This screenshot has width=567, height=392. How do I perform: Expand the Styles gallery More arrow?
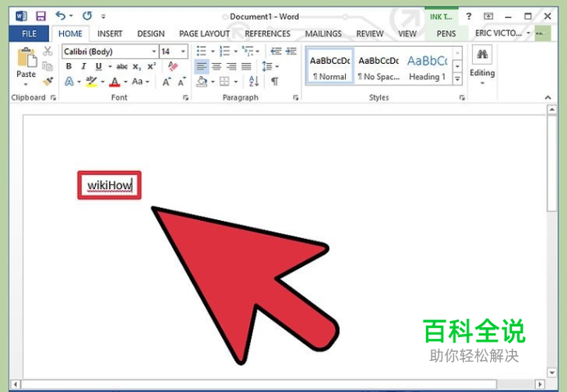click(x=457, y=79)
